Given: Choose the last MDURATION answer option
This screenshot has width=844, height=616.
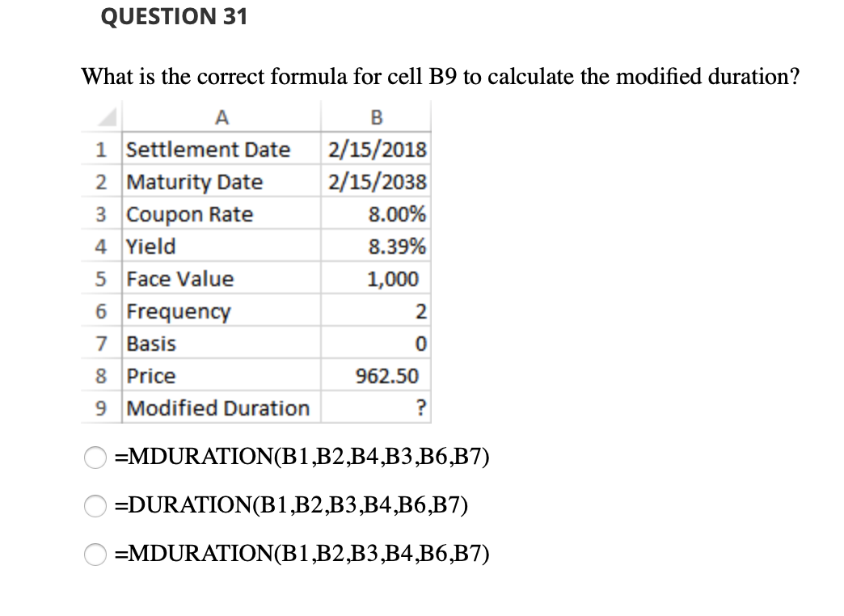Looking at the screenshot, I should pyautogui.click(x=95, y=554).
